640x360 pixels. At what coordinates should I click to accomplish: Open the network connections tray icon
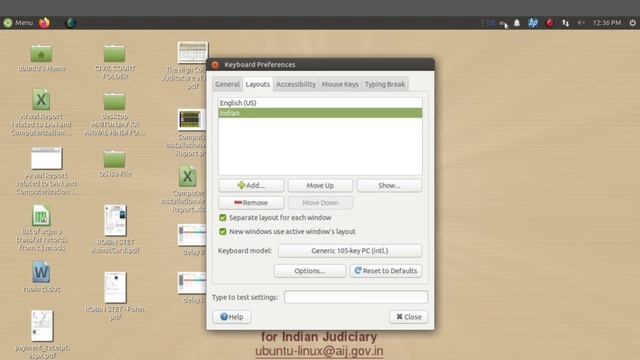pyautogui.click(x=565, y=23)
